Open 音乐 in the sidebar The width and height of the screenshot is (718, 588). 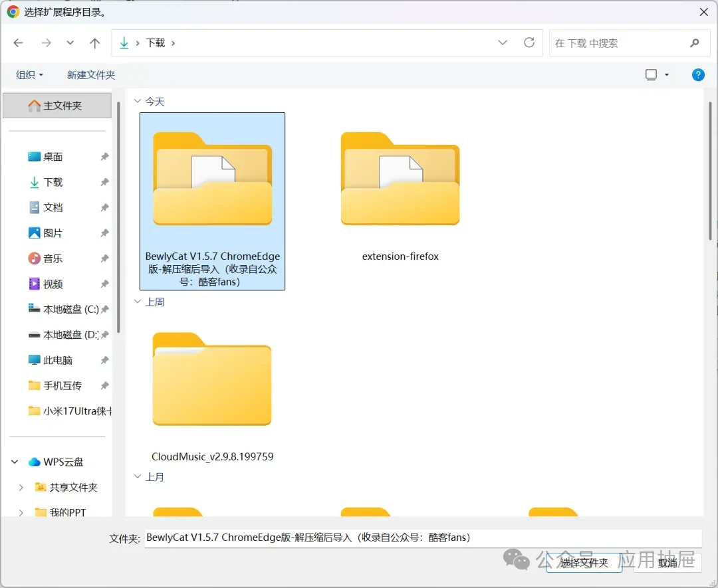click(x=53, y=258)
